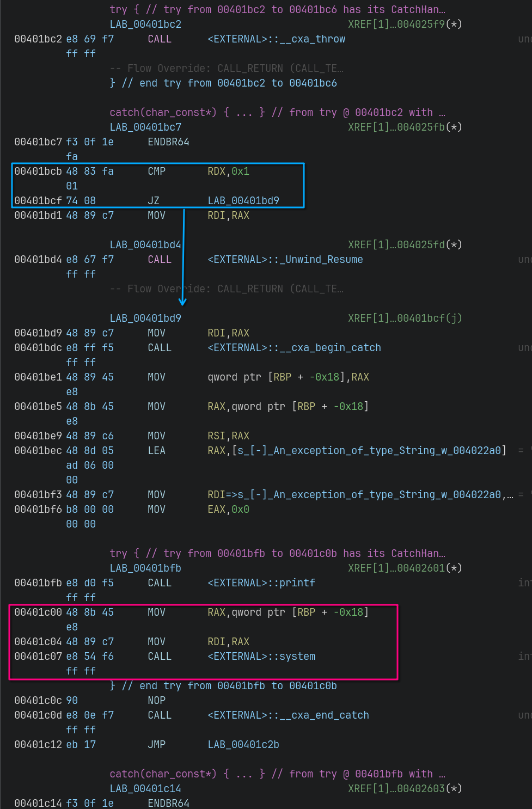Select the label LAB_00401bfb

click(x=145, y=568)
